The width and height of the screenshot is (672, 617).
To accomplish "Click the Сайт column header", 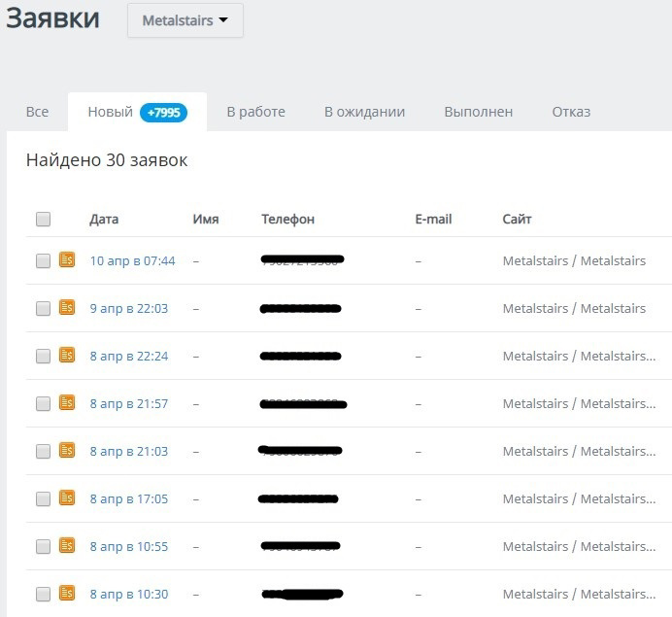I will click(517, 219).
